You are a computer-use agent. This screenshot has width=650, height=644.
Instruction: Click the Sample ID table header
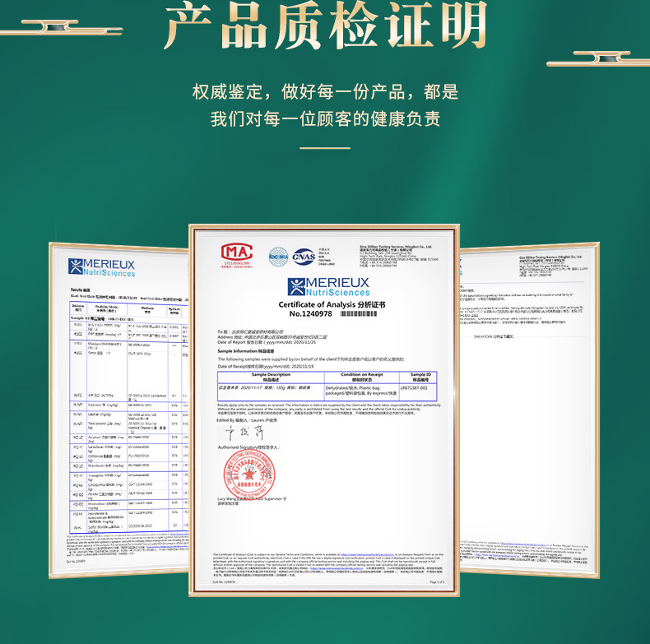(420, 378)
